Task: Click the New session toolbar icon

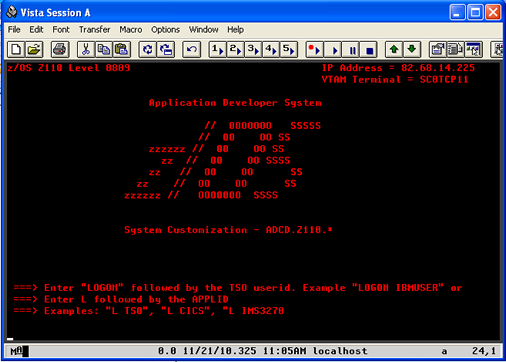Action: click(16, 50)
